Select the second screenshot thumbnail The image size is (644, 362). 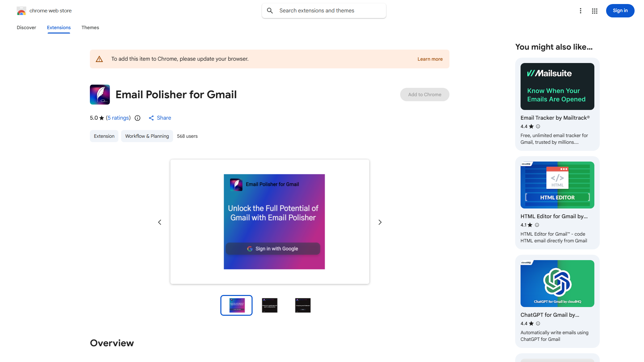click(x=269, y=305)
